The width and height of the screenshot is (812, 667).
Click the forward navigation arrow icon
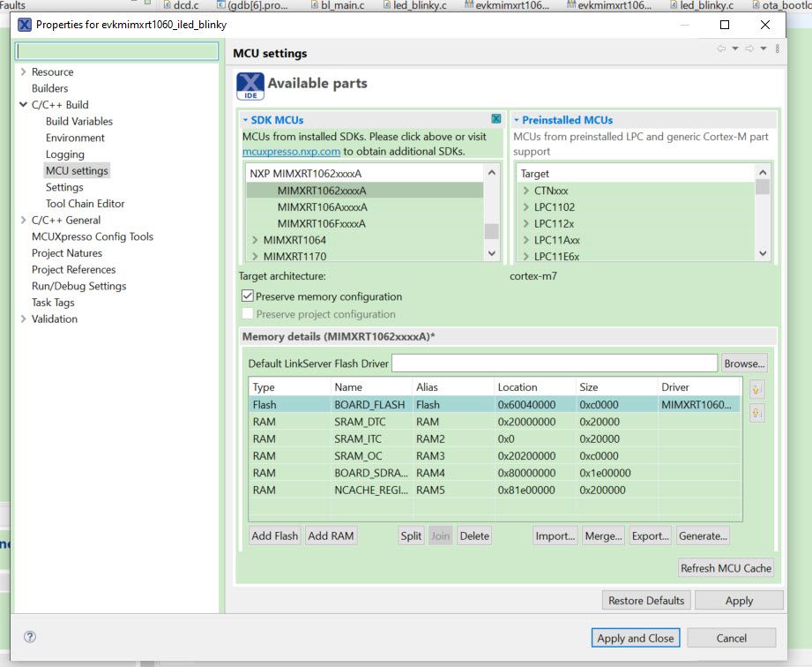click(750, 49)
